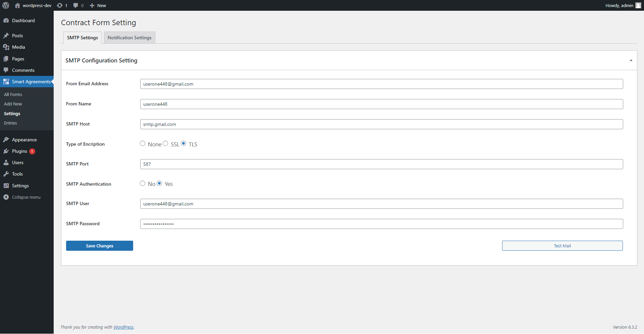Viewport: 644px width, 334px height.
Task: Set SMTP Authentication to Yes
Action: (159, 183)
